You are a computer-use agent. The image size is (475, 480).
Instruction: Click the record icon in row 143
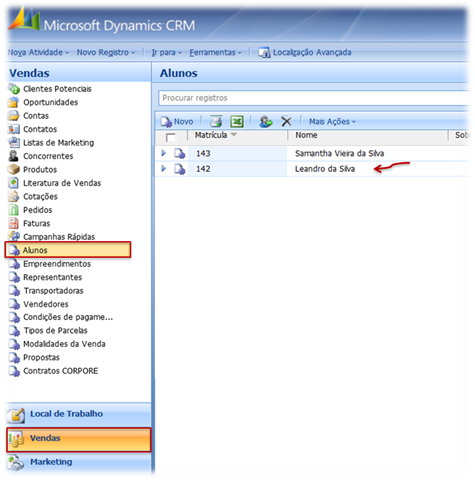(180, 154)
